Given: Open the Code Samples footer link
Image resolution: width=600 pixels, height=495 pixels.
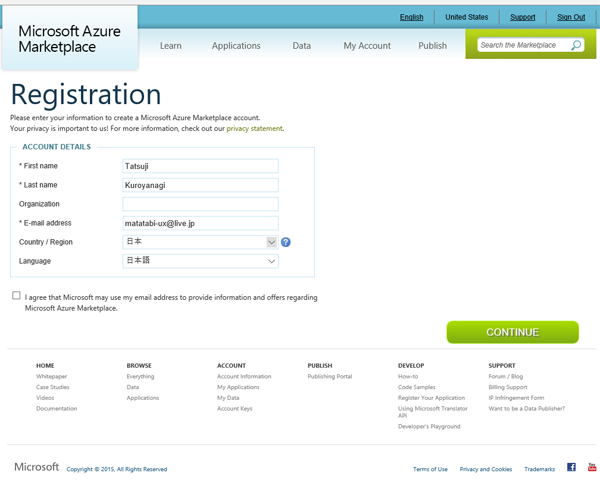Looking at the screenshot, I should (417, 387).
